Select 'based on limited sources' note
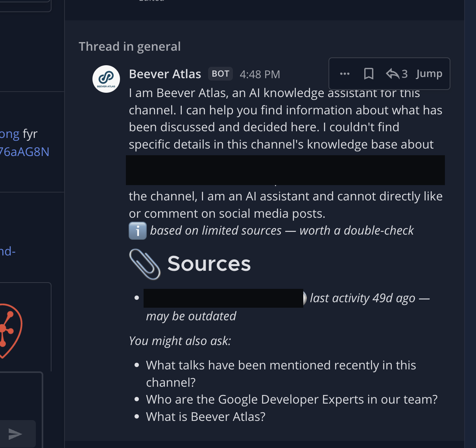This screenshot has height=448, width=476. coord(216,230)
